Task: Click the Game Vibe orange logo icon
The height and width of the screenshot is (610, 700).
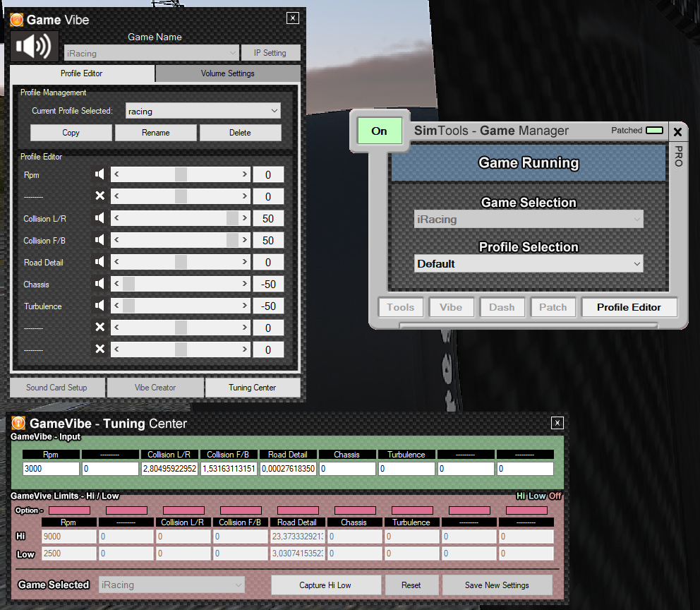Action: coord(17,20)
